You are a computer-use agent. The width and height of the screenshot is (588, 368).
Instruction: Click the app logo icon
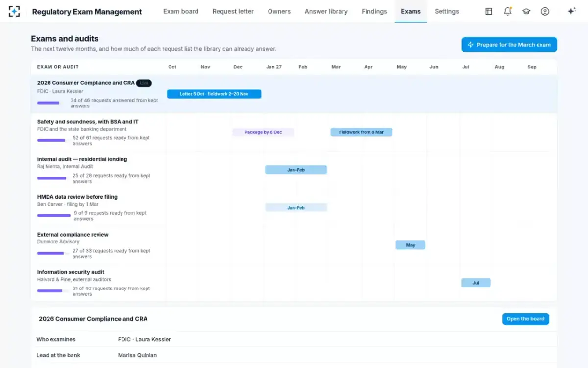(14, 11)
